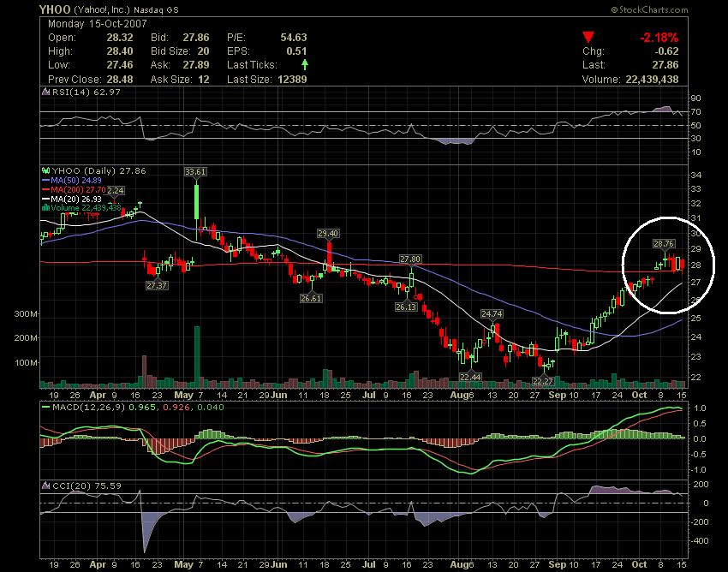Click the 27.37 price low label

[157, 285]
